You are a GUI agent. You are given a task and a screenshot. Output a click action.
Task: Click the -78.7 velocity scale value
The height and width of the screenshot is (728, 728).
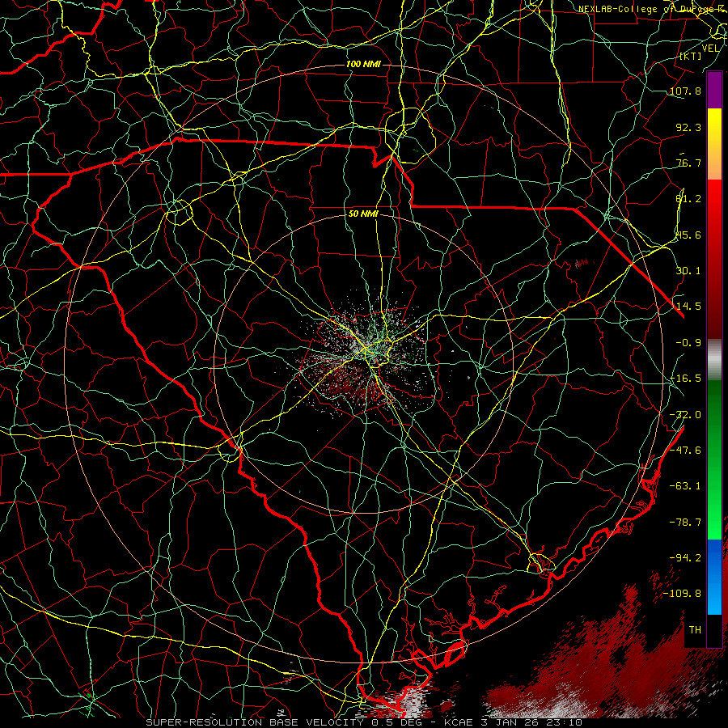tap(685, 523)
